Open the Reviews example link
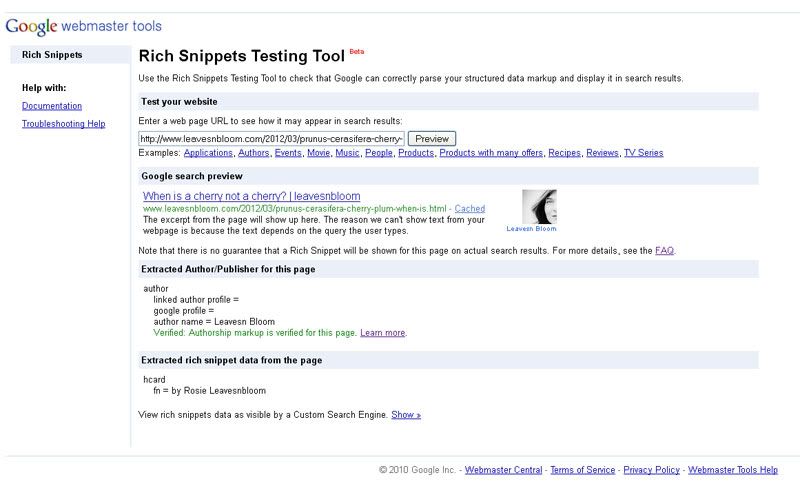 point(602,153)
